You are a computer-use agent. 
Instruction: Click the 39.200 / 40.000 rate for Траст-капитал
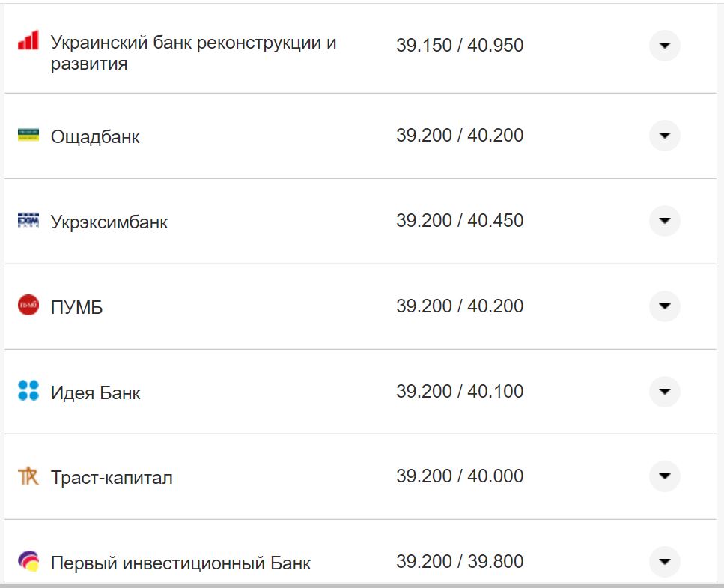tap(460, 476)
